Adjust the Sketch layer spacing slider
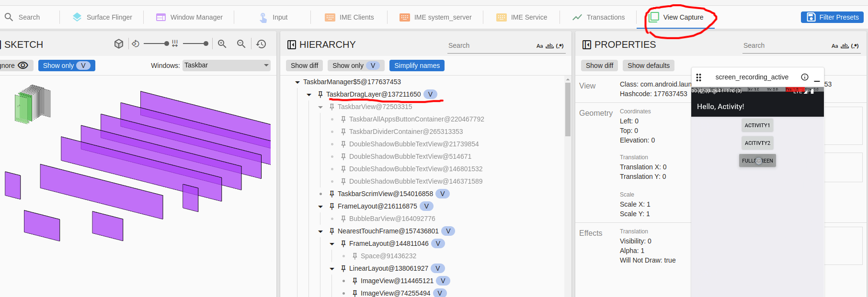This screenshot has height=297, width=868. (x=195, y=44)
